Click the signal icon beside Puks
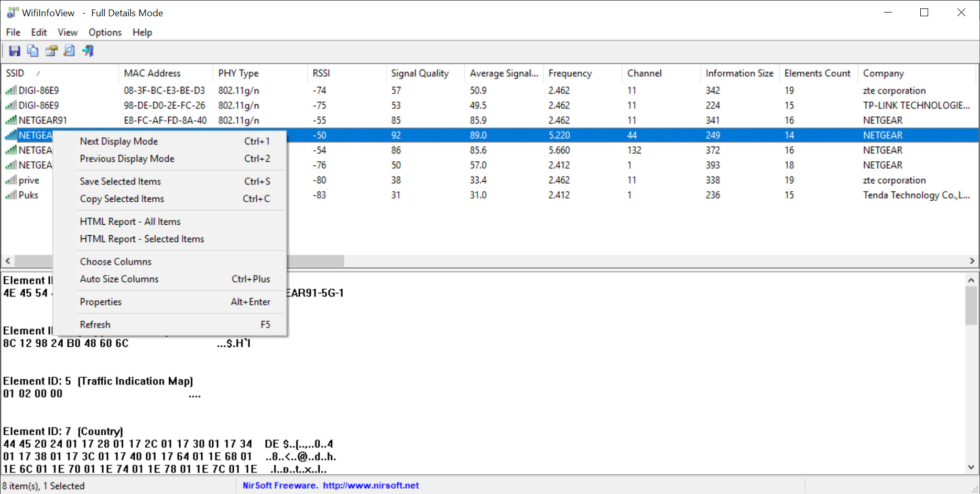 (10, 195)
